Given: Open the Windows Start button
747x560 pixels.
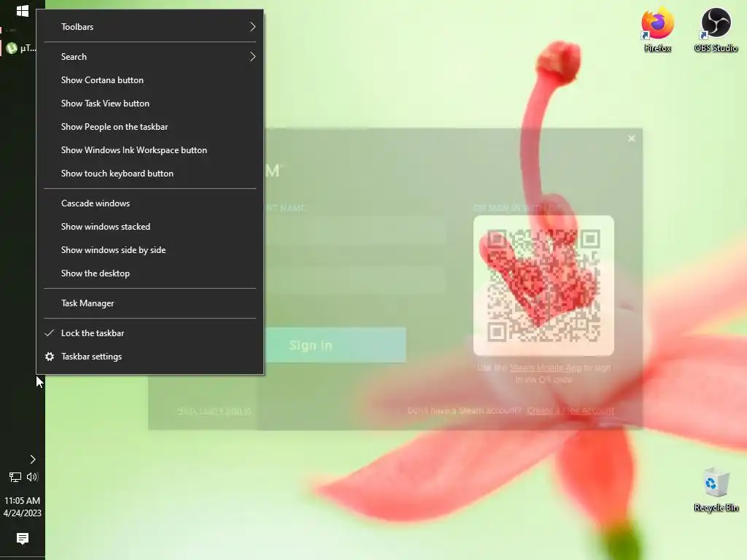Looking at the screenshot, I should tap(23, 10).
